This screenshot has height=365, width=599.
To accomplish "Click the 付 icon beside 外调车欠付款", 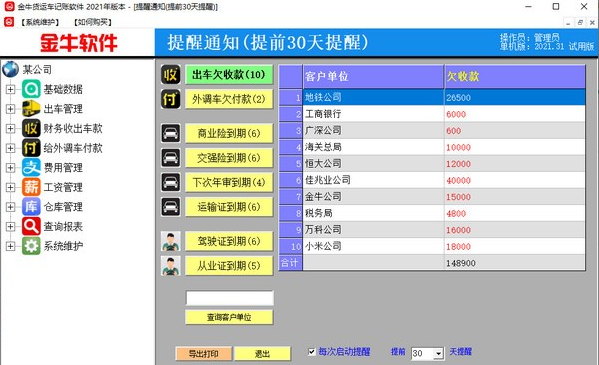I will 170,99.
